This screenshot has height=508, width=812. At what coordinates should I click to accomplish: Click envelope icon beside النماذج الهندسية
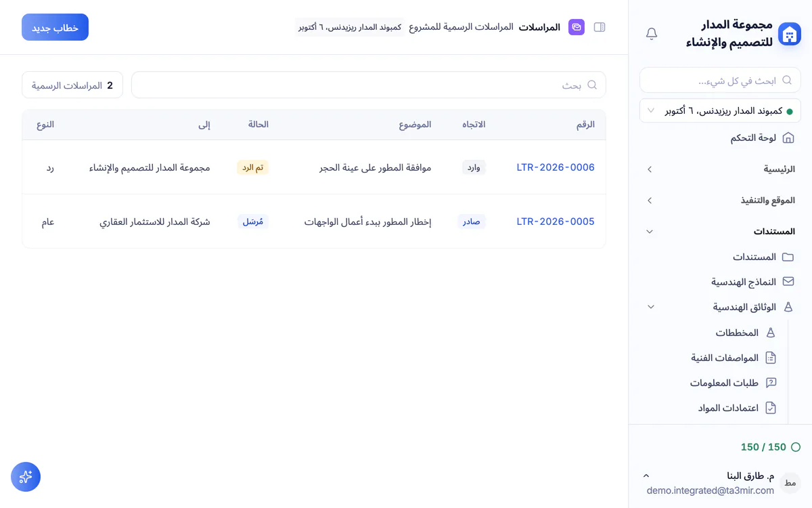click(x=788, y=282)
